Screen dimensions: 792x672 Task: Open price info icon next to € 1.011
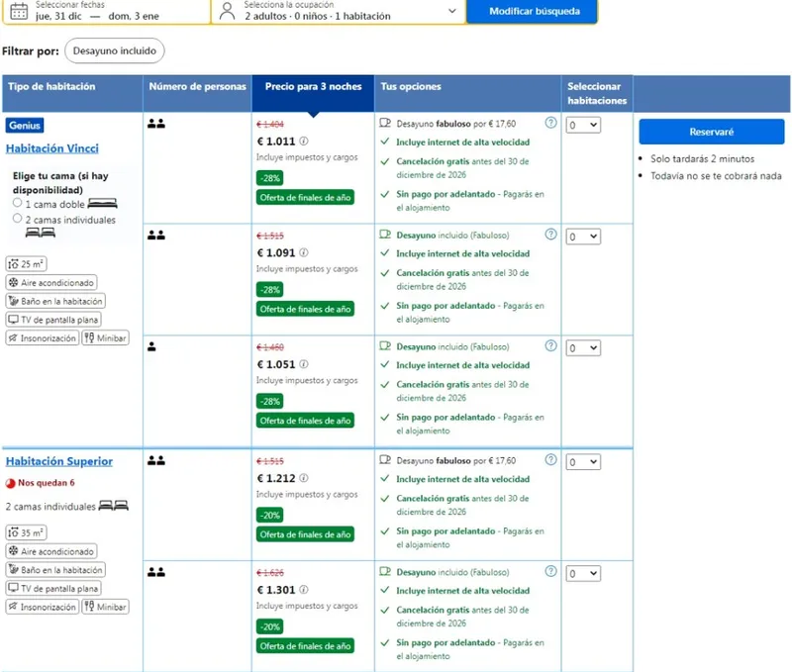(x=304, y=141)
